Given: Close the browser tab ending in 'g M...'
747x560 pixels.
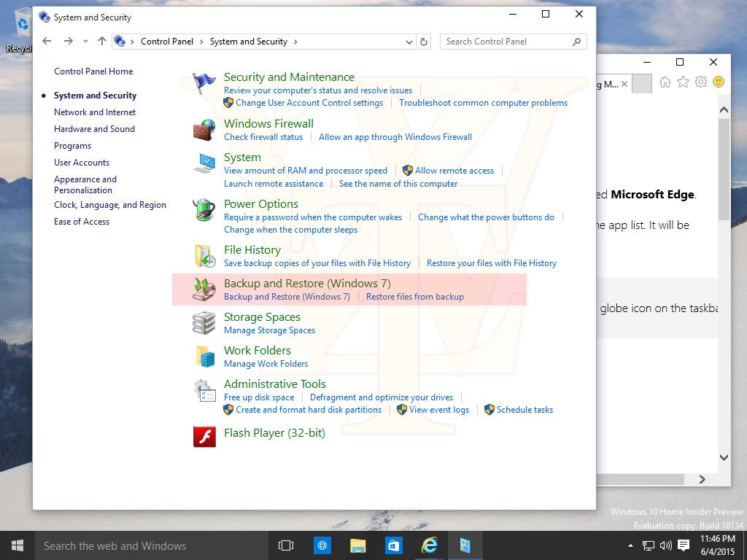Looking at the screenshot, I should point(624,85).
